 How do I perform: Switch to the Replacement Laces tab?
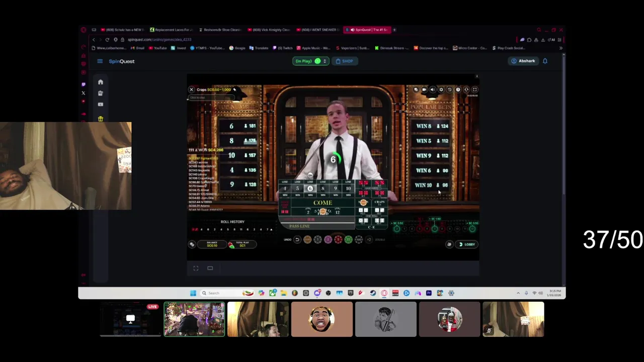[171, 30]
